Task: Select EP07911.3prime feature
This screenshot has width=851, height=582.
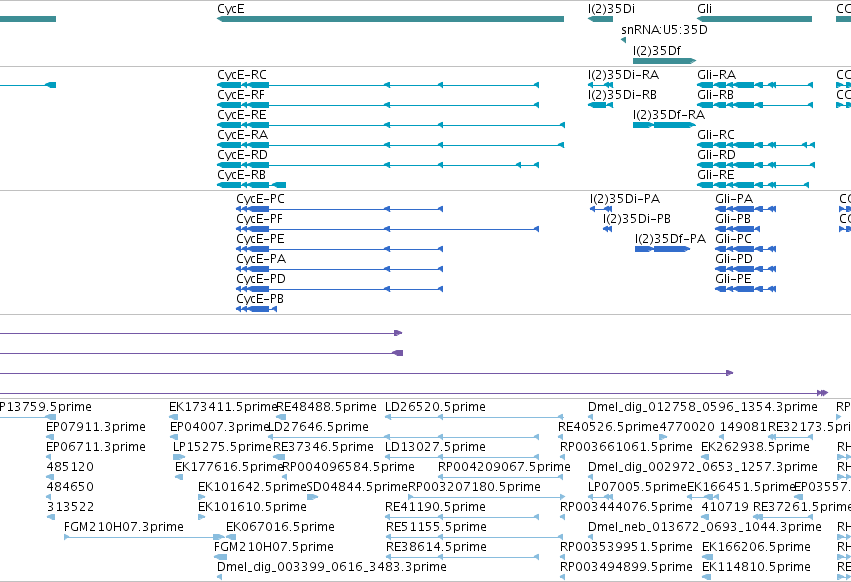Action: [x=96, y=427]
